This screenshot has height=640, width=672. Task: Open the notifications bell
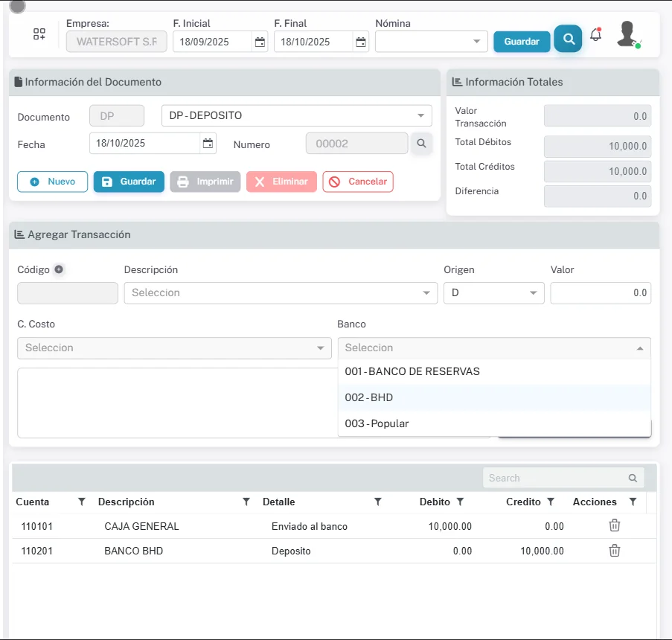pos(595,34)
